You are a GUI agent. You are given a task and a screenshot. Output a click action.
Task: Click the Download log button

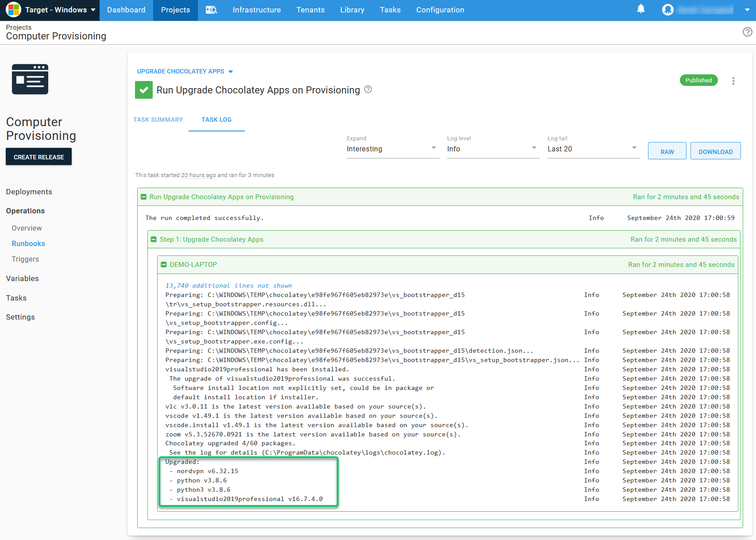pos(715,151)
